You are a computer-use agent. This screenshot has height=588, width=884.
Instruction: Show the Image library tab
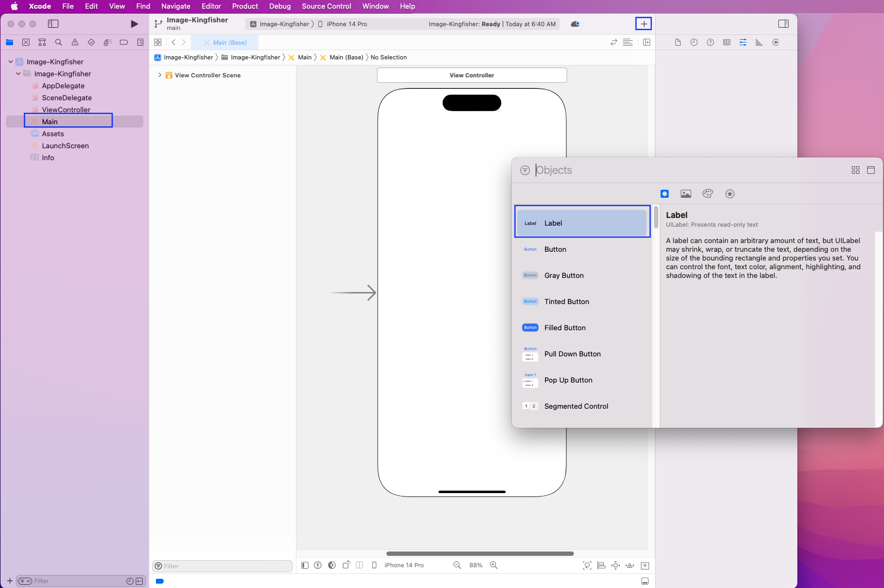[686, 193]
